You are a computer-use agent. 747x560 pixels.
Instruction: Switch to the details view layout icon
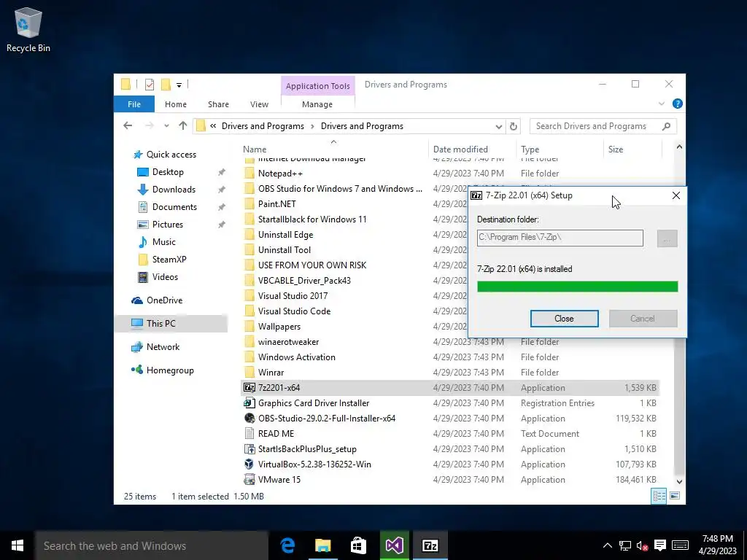(x=659, y=496)
